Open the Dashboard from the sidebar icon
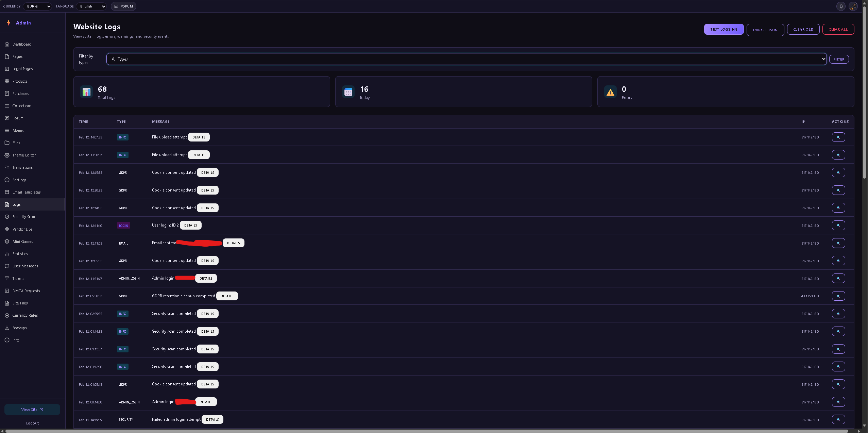The width and height of the screenshot is (868, 433). coord(7,44)
